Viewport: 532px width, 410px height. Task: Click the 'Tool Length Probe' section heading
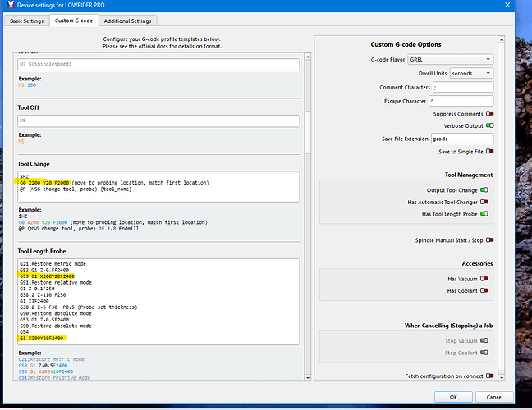tap(42, 251)
